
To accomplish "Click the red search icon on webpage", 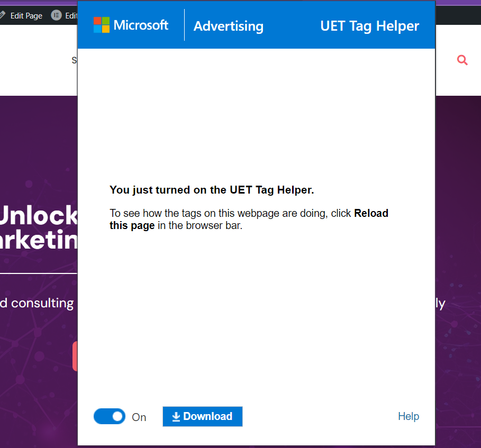I will tap(462, 60).
